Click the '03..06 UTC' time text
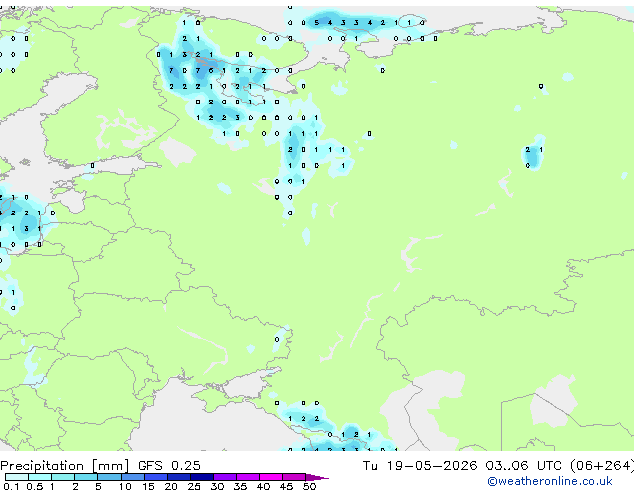 point(524,466)
